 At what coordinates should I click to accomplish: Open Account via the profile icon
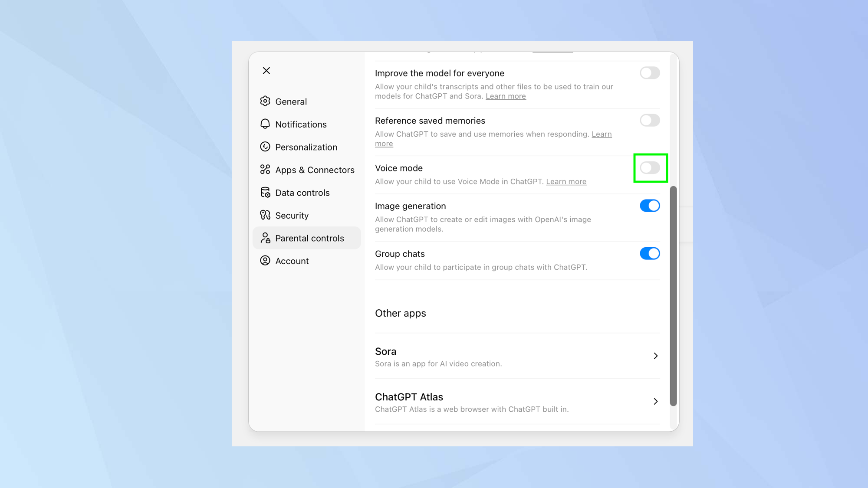click(265, 261)
